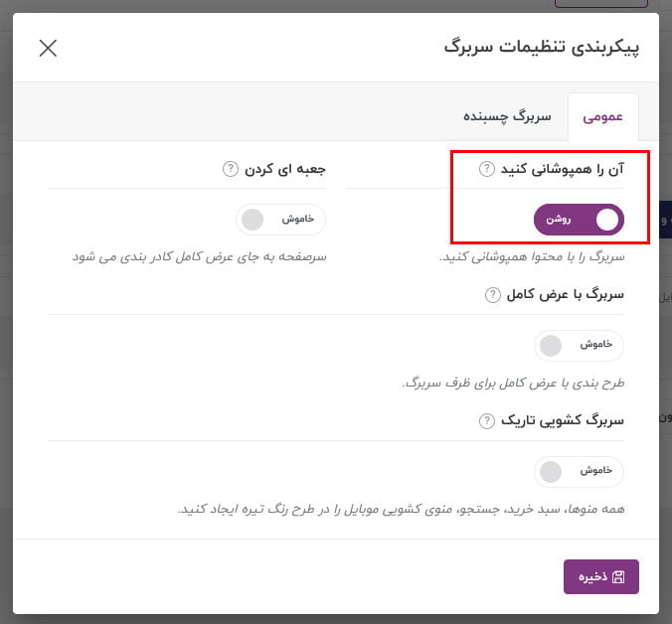Click the سربرگ با عرض کامل heading label
Screen dimensions: 672x624
(566, 295)
